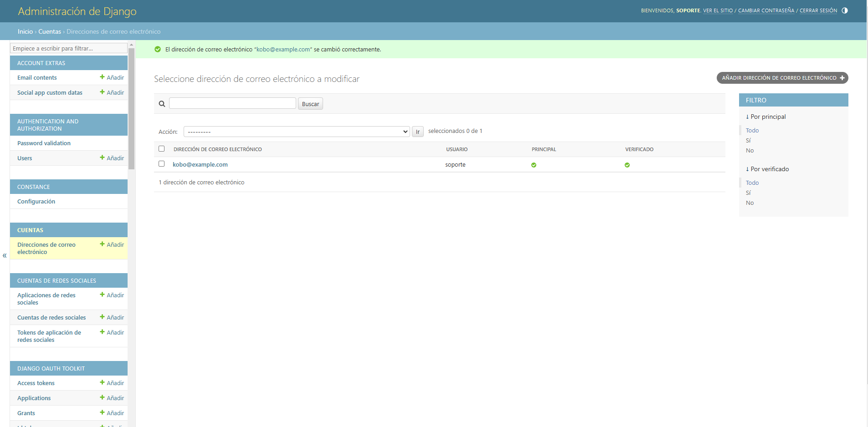Check the select-all checkbox in table header
Screen dimensions: 868x427
pyautogui.click(x=161, y=149)
